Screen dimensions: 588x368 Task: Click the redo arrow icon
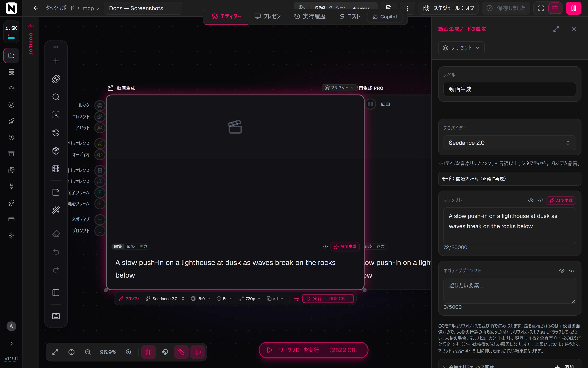point(56,269)
